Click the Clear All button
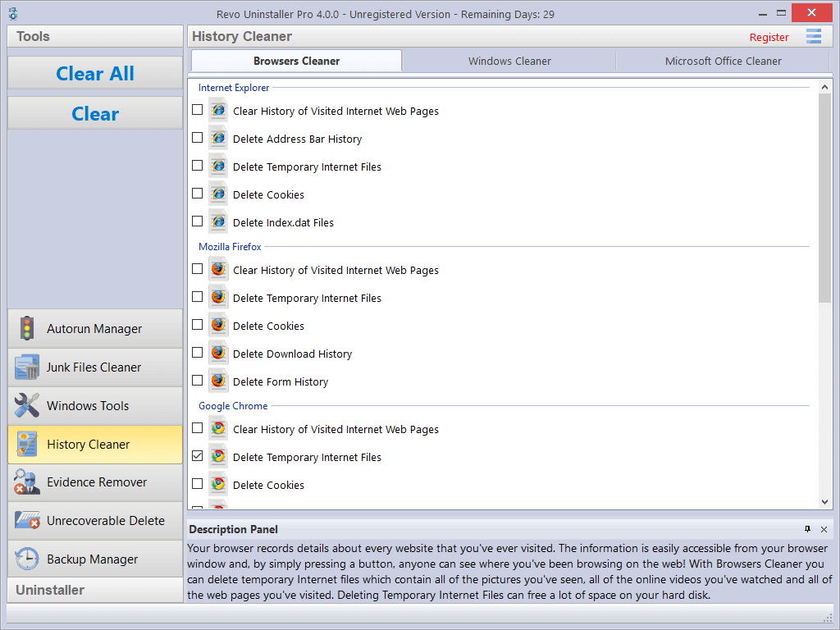The image size is (840, 630). [95, 73]
